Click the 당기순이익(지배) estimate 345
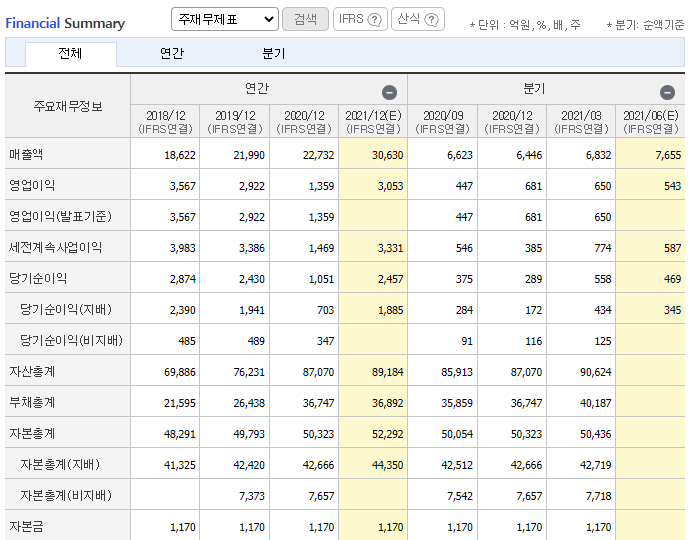This screenshot has width=693, height=540. coord(672,310)
